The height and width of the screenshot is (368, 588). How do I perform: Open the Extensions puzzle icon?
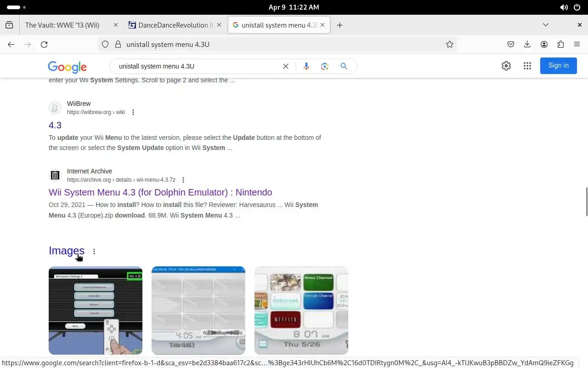(560, 45)
